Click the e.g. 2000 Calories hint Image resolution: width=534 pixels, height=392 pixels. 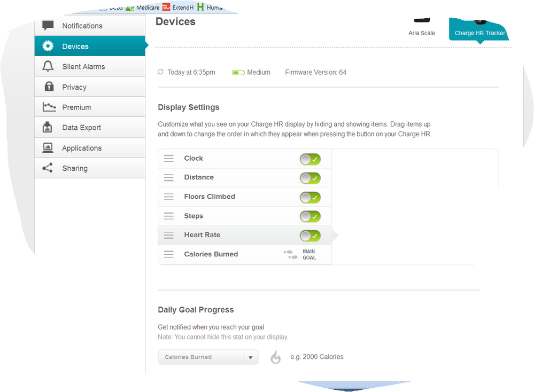click(317, 357)
